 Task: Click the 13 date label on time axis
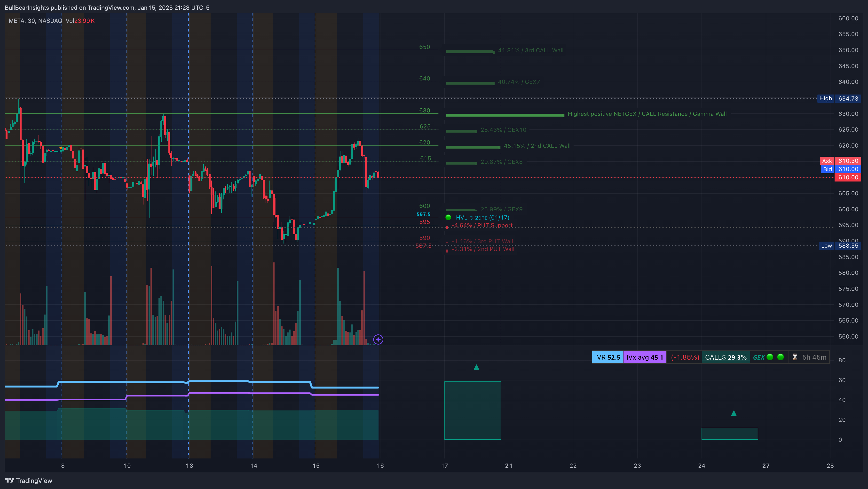click(x=189, y=466)
